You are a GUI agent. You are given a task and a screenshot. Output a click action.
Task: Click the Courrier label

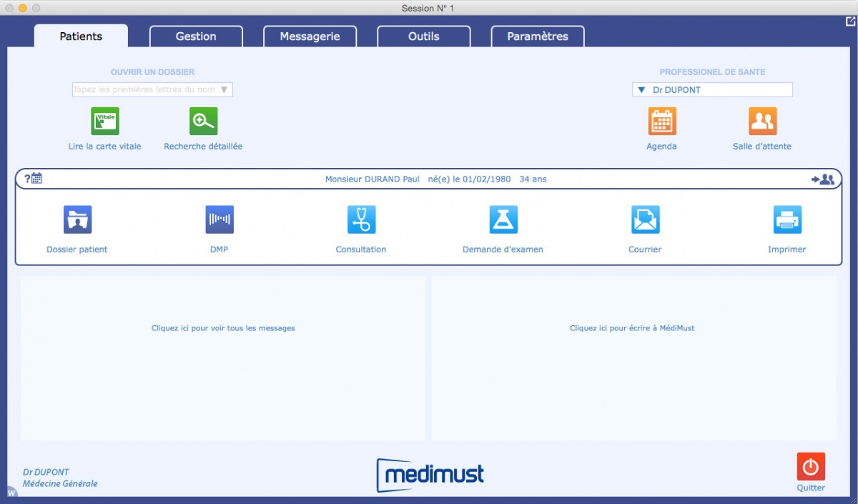pos(645,249)
